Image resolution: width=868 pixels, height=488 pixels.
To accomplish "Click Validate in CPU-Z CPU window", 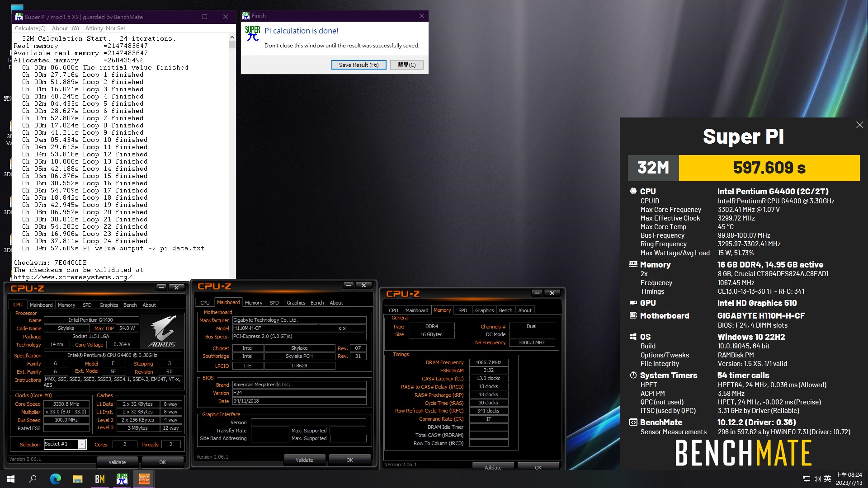I will pyautogui.click(x=117, y=462).
